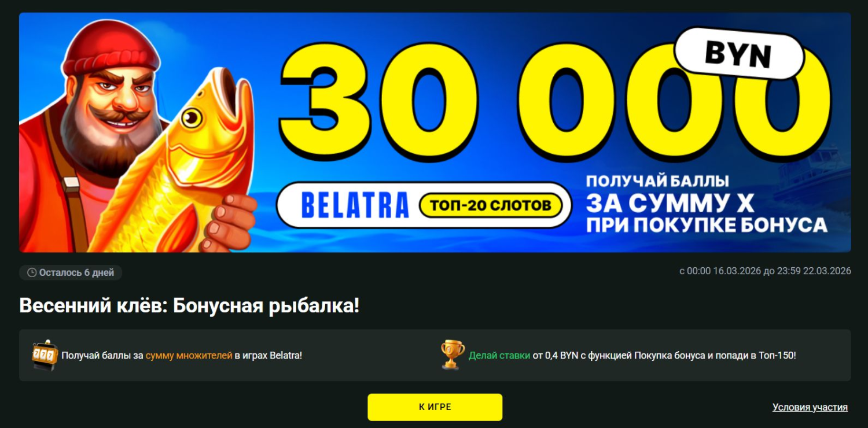Click the ПОЛУЧАЙ БАЛЛЫ banner caption
Screen dimensions: 868x428
(657, 181)
